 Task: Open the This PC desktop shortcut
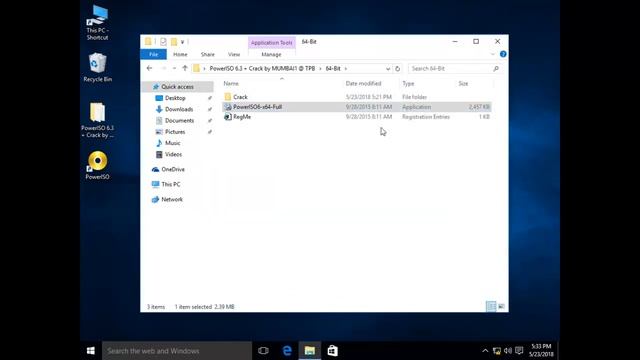point(97,22)
